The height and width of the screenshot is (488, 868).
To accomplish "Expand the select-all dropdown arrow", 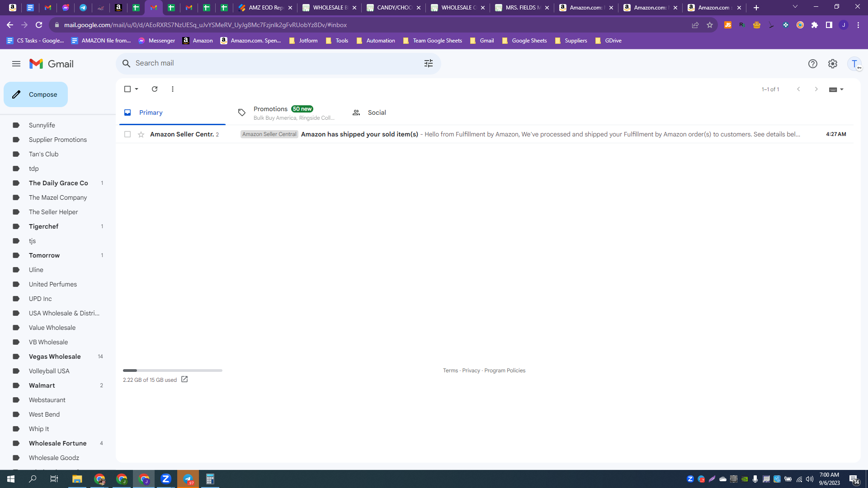I will (x=137, y=89).
